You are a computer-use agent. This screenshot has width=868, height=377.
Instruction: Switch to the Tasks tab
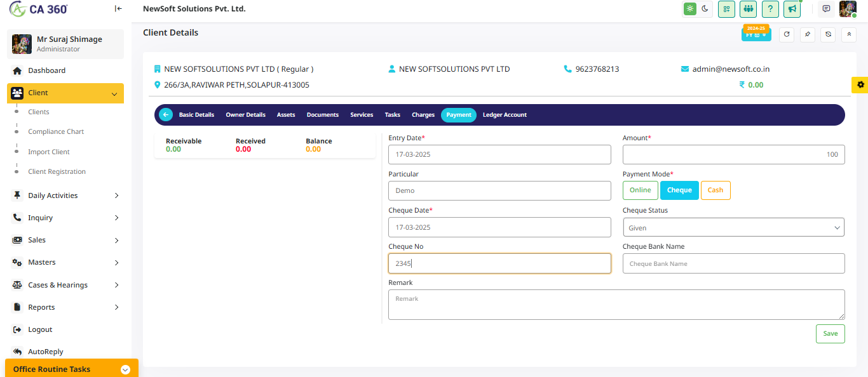click(x=393, y=115)
